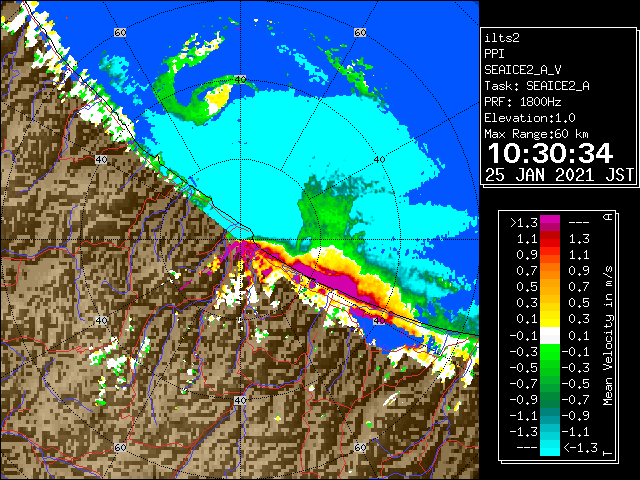Click the '40' range label due north of center
Viewport: 640px width, 480px height.
click(240, 79)
